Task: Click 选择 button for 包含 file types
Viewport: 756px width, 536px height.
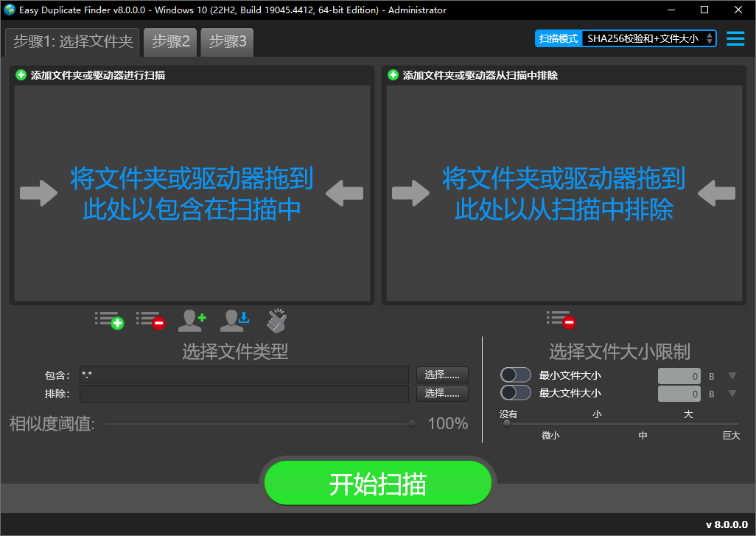Action: 442,375
